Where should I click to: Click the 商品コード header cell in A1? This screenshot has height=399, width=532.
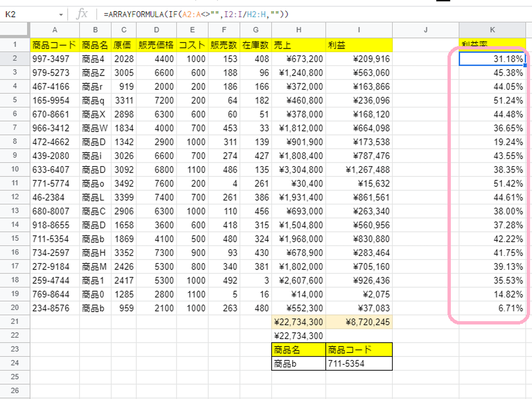point(55,45)
